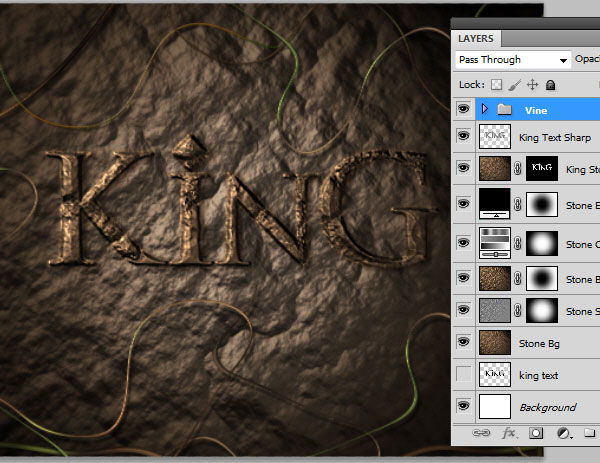Switch to the LAYERS tab
The height and width of the screenshot is (463, 600).
476,39
